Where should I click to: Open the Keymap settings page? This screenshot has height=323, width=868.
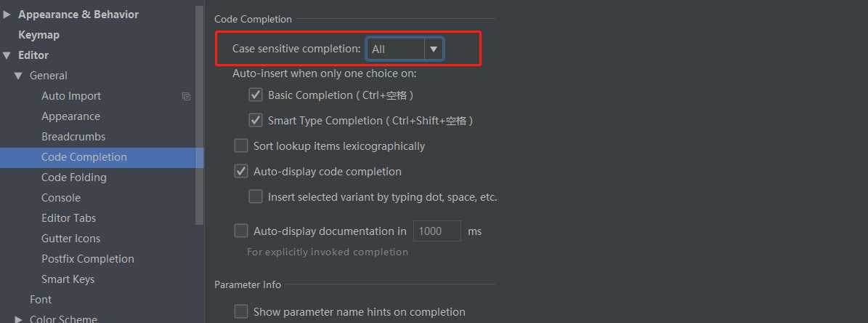(38, 35)
